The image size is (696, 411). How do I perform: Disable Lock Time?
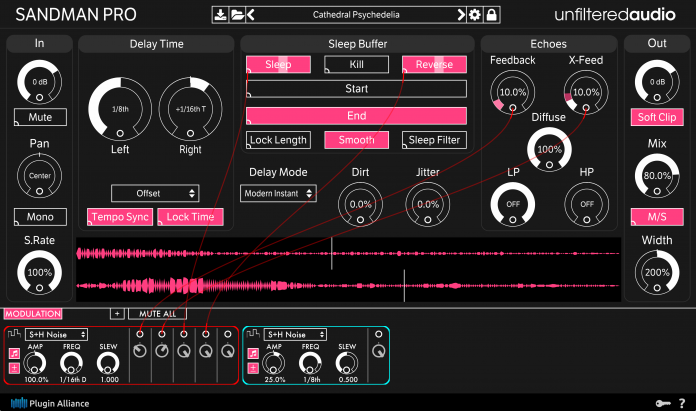click(x=190, y=217)
